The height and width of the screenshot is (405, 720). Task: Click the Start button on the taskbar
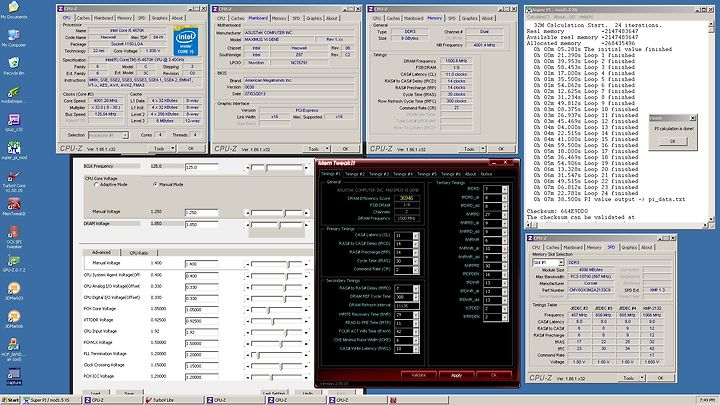point(11,400)
